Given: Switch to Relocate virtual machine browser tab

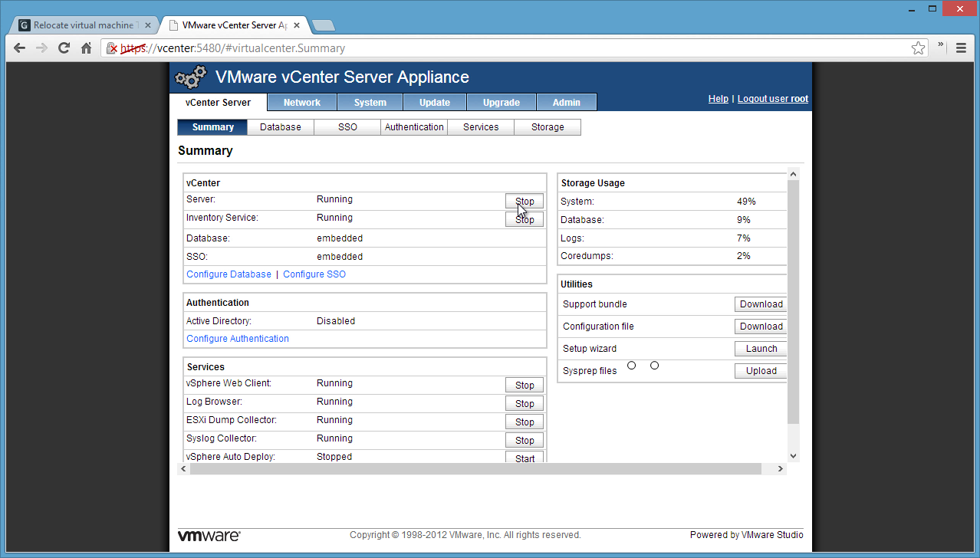Looking at the screenshot, I should pos(83,25).
